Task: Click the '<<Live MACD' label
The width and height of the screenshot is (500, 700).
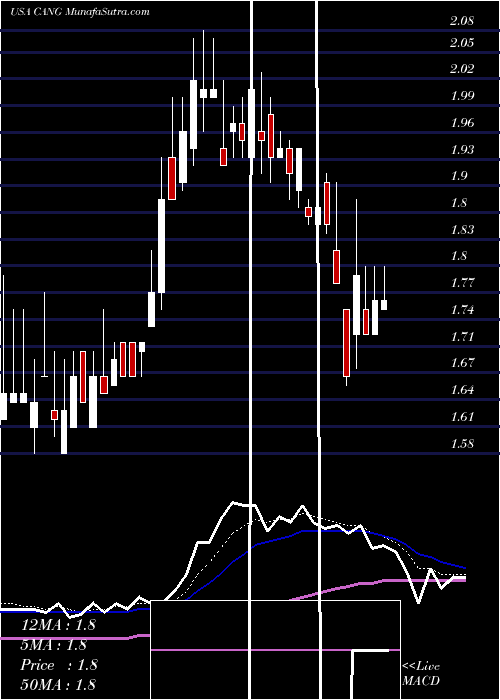Action: [421, 673]
